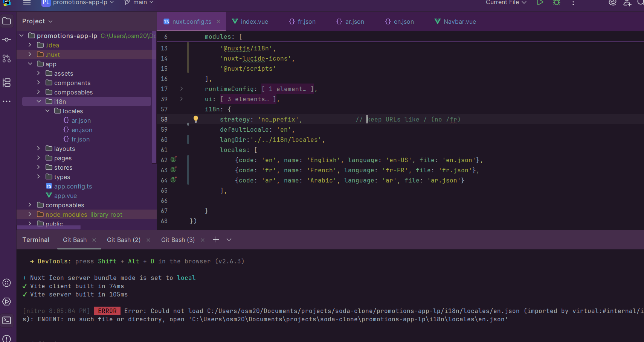Expand the .idea folder
644x342 pixels.
[x=30, y=45]
